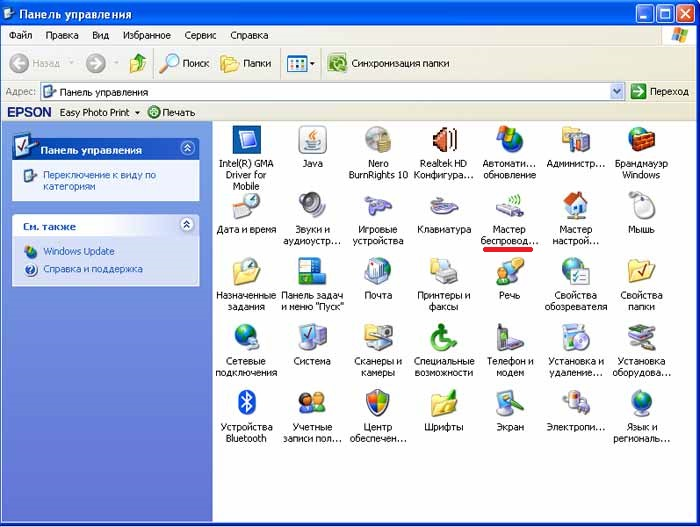Collapse the Панель управления sidebar section

click(188, 148)
